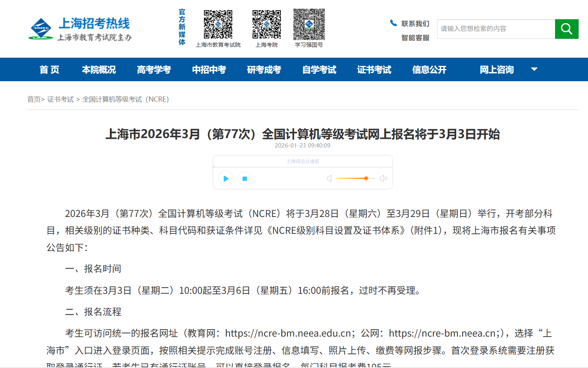Click the 上海招考热线 site logo
This screenshot has height=368, width=588.
click(x=80, y=29)
